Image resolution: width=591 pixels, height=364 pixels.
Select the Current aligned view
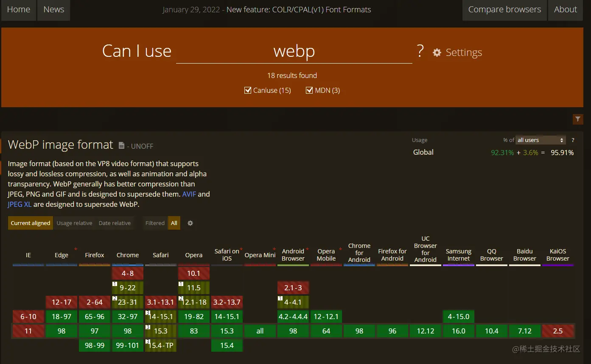[31, 223]
